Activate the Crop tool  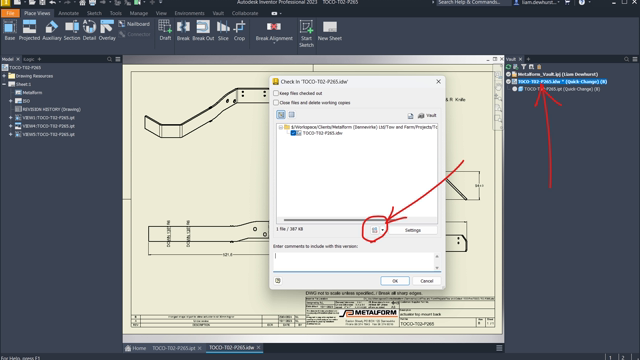coord(239,30)
